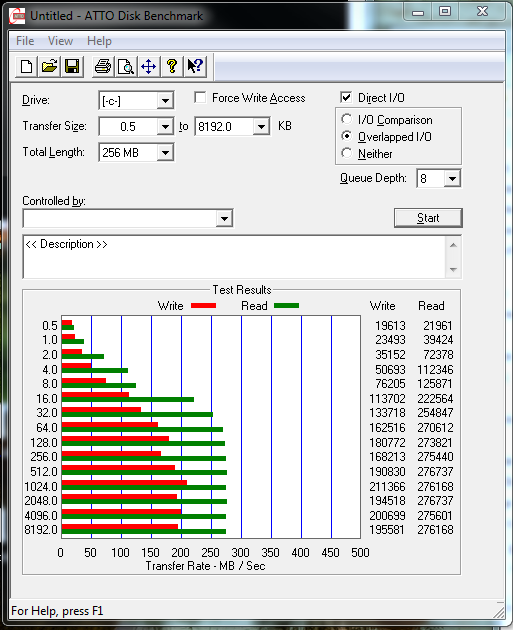Click the Transfer Rate - MB / Sec axis label
Viewport: 513px width, 630px height.
(x=205, y=566)
